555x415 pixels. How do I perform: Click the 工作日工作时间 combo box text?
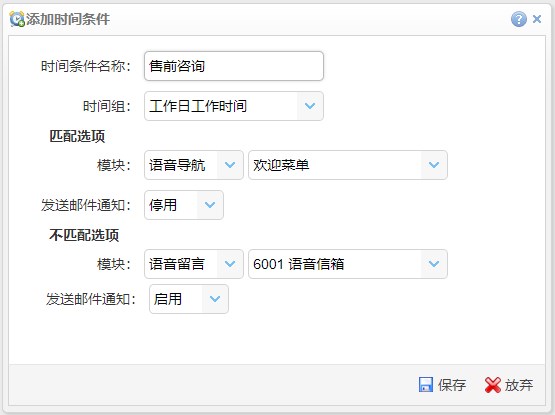coord(198,106)
